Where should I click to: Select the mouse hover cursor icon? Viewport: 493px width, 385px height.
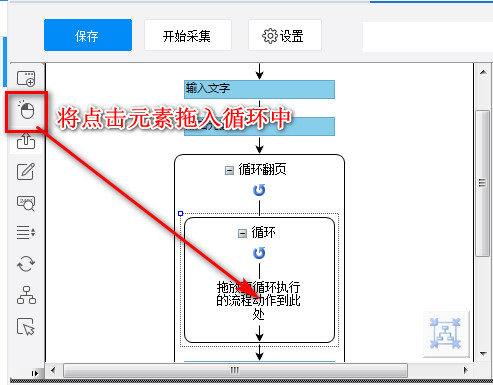(x=26, y=326)
